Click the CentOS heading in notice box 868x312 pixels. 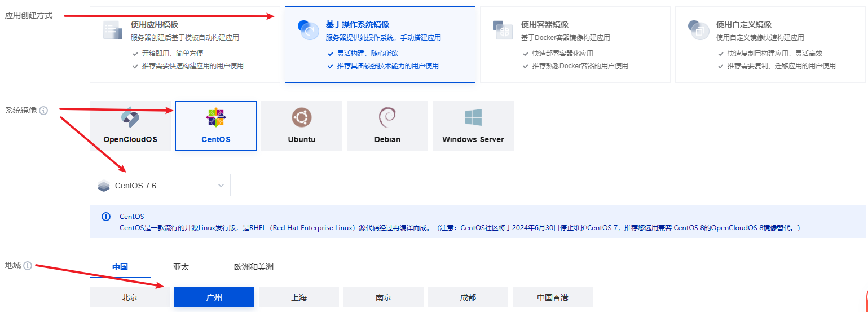pyautogui.click(x=132, y=217)
